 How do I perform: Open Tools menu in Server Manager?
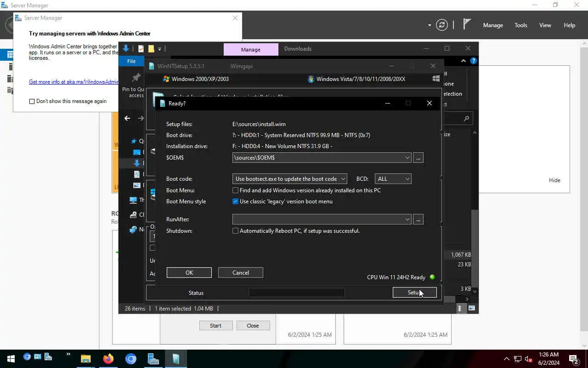[520, 25]
